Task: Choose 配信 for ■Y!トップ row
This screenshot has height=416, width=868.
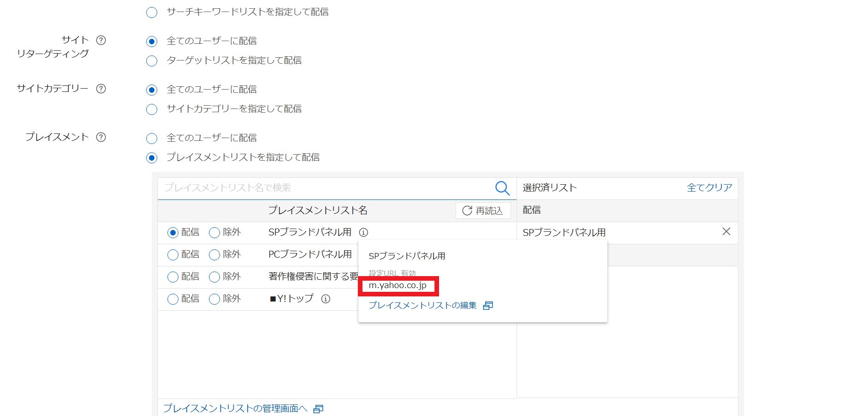Action: [173, 299]
